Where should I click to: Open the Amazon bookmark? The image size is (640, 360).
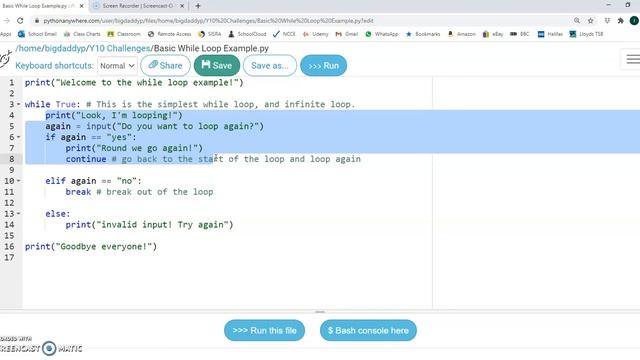point(462,34)
